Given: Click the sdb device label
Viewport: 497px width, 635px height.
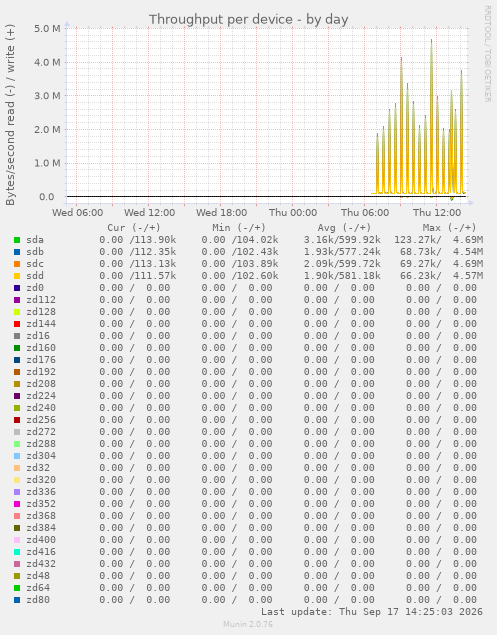Looking at the screenshot, I should point(35,252).
